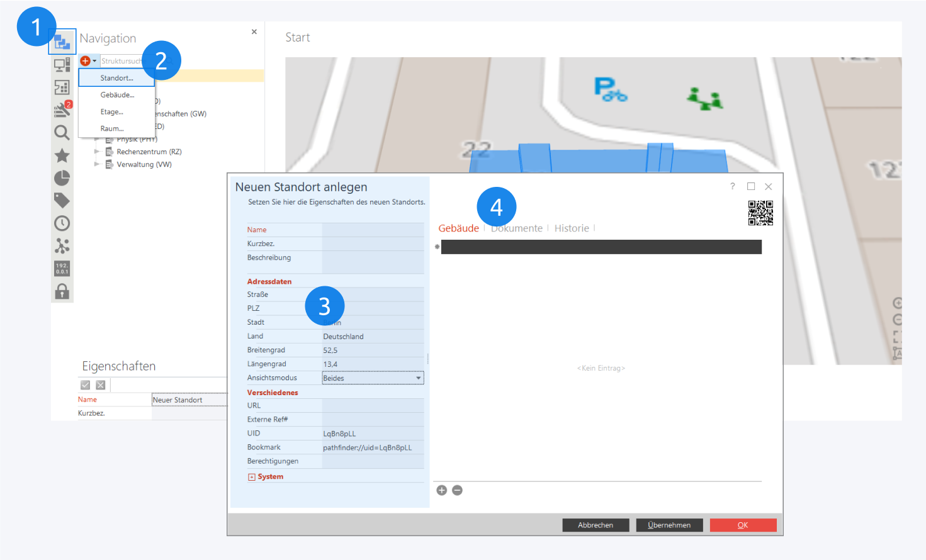Switch to the Historie tab

click(572, 228)
